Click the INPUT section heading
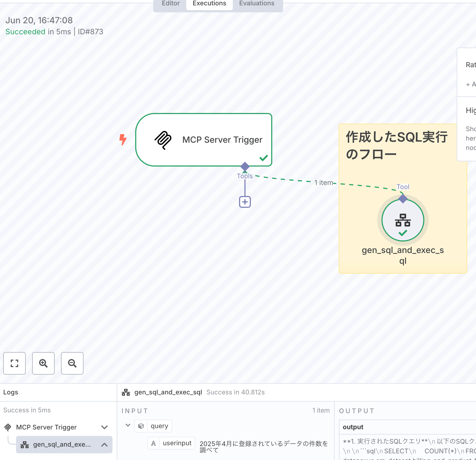 click(x=134, y=411)
